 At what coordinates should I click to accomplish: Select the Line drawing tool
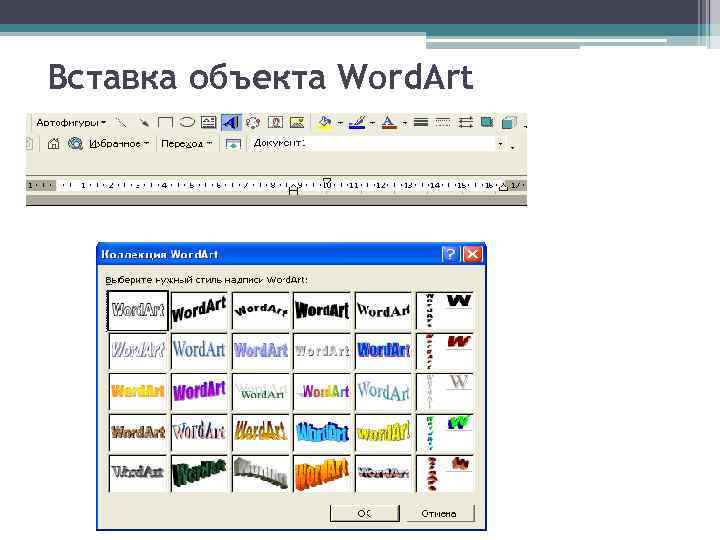[x=121, y=123]
